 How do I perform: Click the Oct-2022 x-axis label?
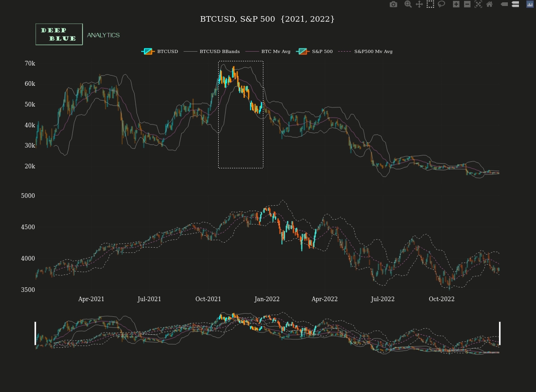(441, 299)
